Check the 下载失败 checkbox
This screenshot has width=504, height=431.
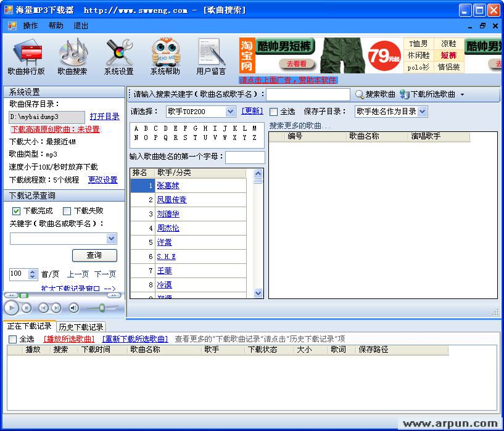pyautogui.click(x=67, y=211)
